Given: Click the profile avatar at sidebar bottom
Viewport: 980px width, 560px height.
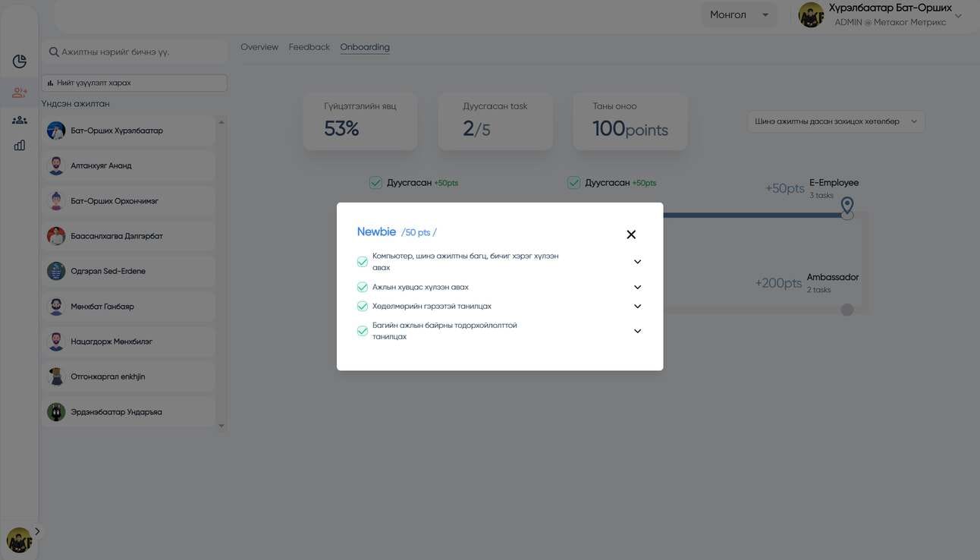Looking at the screenshot, I should [x=19, y=540].
